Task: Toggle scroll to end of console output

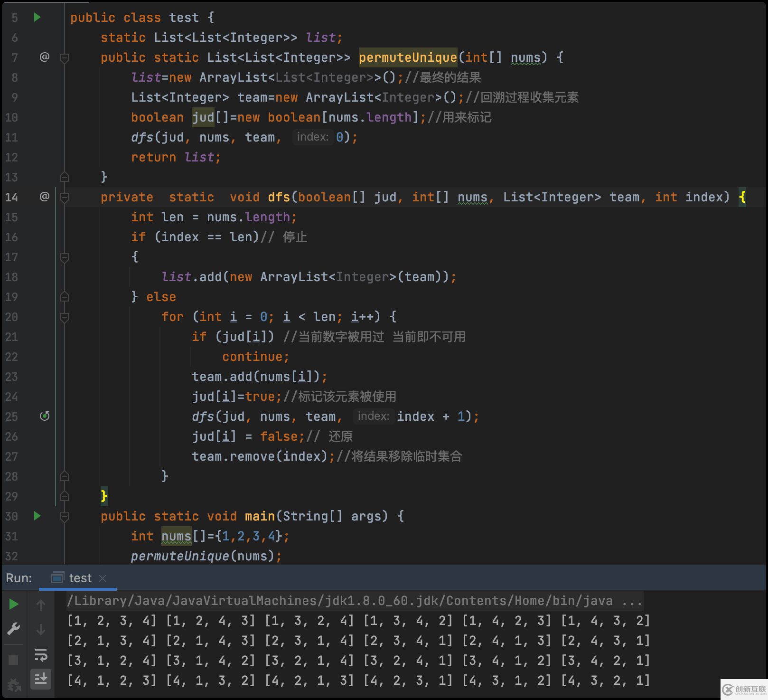Action: (x=41, y=679)
